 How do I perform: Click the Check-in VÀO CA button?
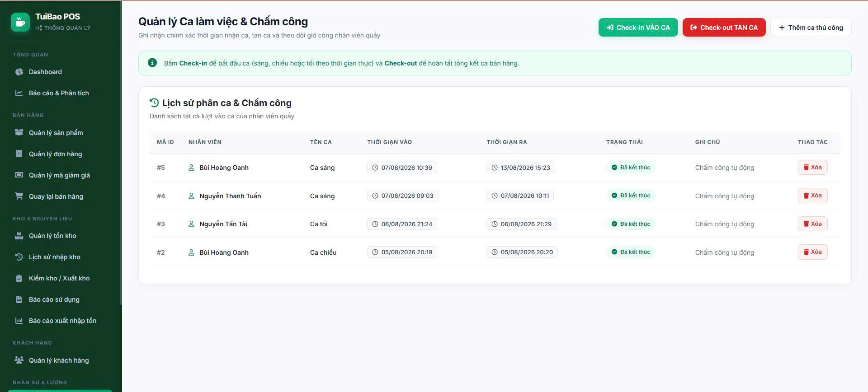click(638, 28)
